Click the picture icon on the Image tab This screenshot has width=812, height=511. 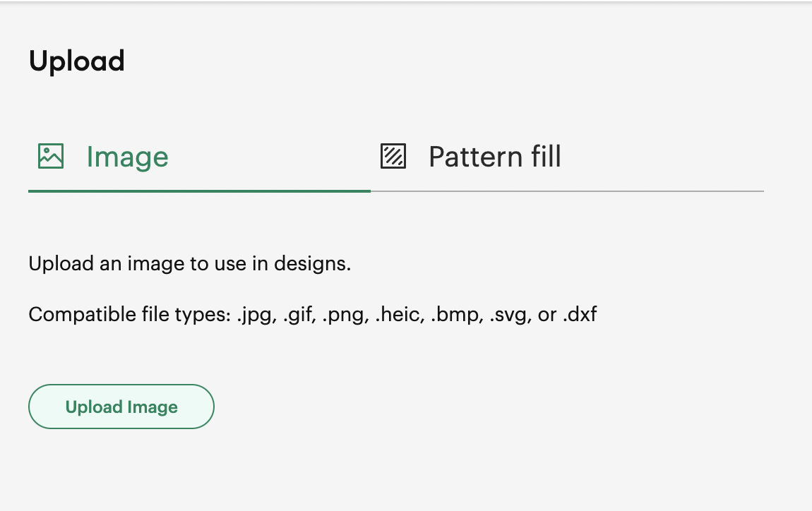point(51,156)
